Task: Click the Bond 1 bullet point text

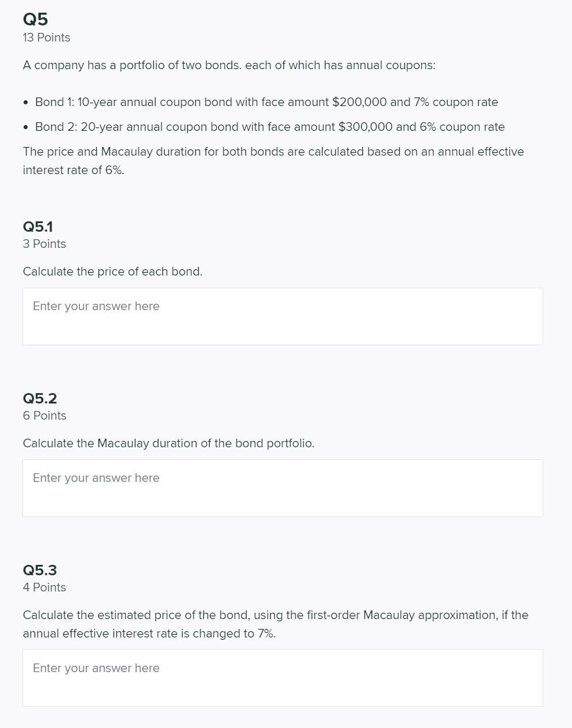Action: coord(266,102)
